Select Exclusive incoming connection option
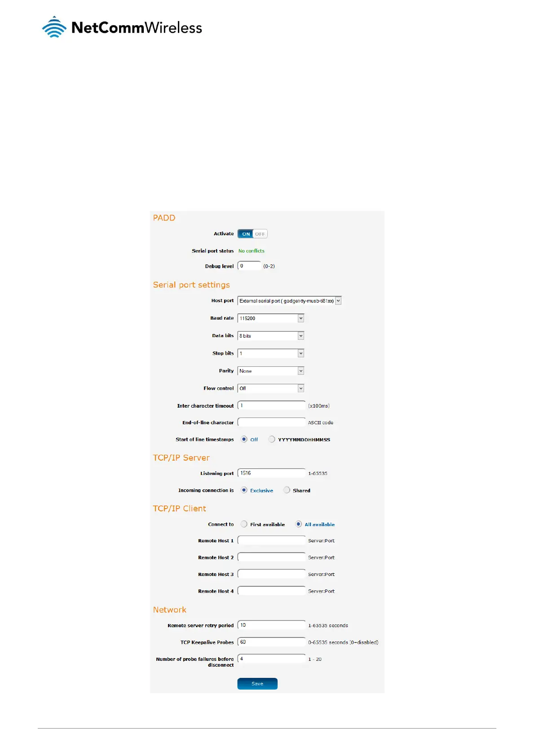 [x=244, y=490]
